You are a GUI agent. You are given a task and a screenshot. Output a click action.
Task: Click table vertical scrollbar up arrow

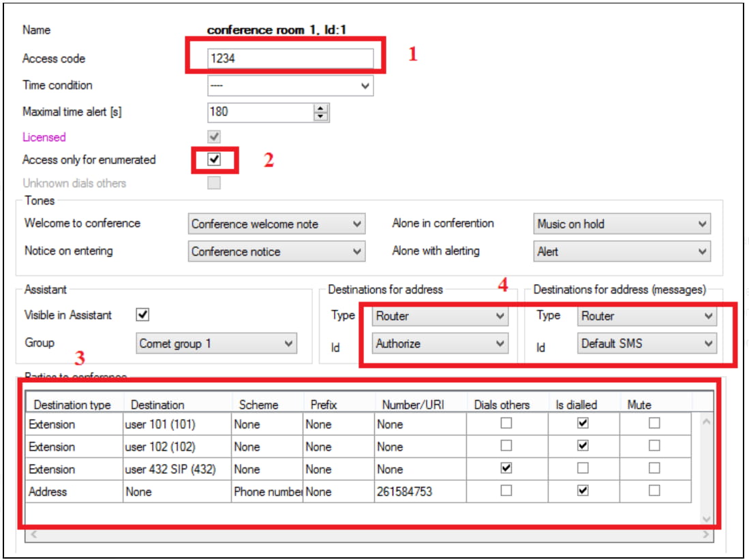[x=706, y=421]
